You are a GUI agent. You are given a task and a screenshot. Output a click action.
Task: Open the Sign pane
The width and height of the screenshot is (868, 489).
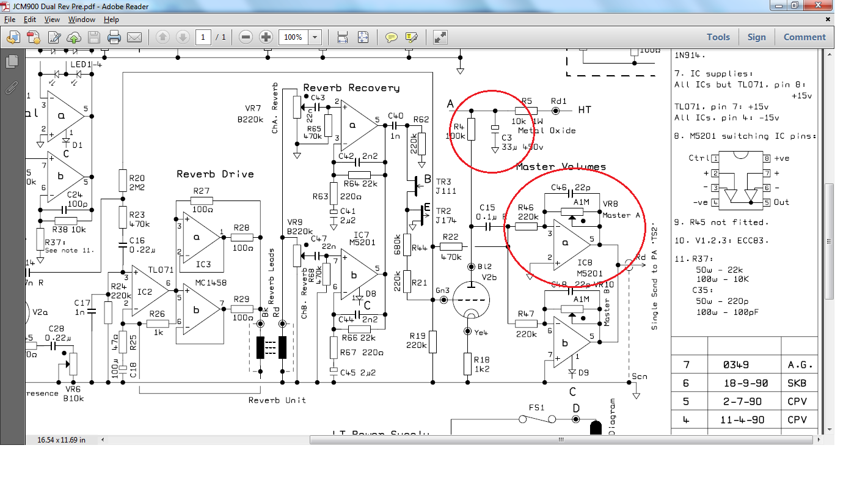(756, 37)
